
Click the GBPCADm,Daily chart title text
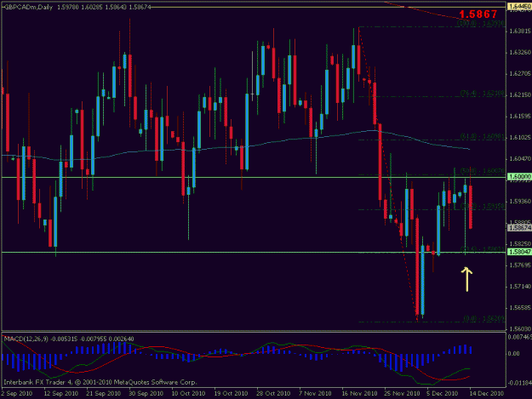click(28, 7)
